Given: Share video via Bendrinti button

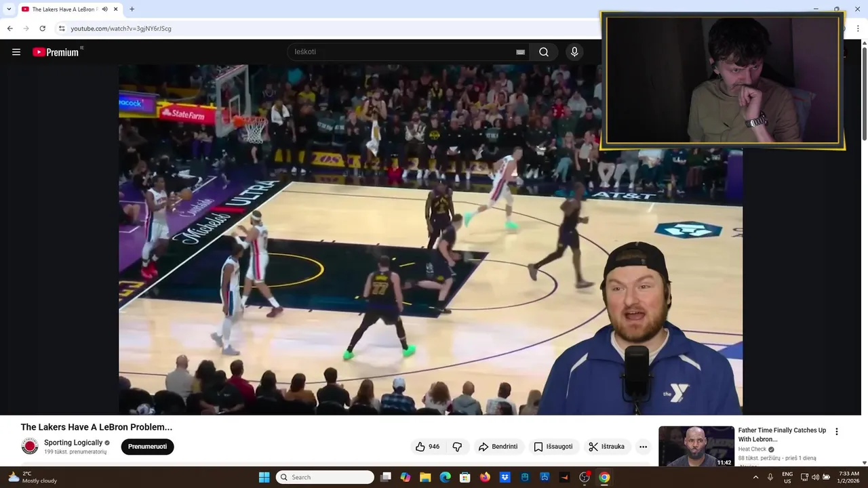Looking at the screenshot, I should 498,447.
